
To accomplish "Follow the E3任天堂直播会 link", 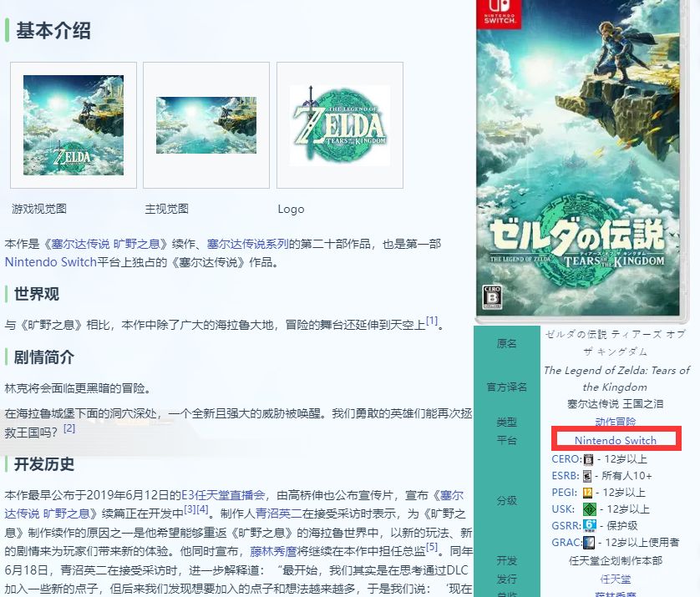I will point(223,495).
